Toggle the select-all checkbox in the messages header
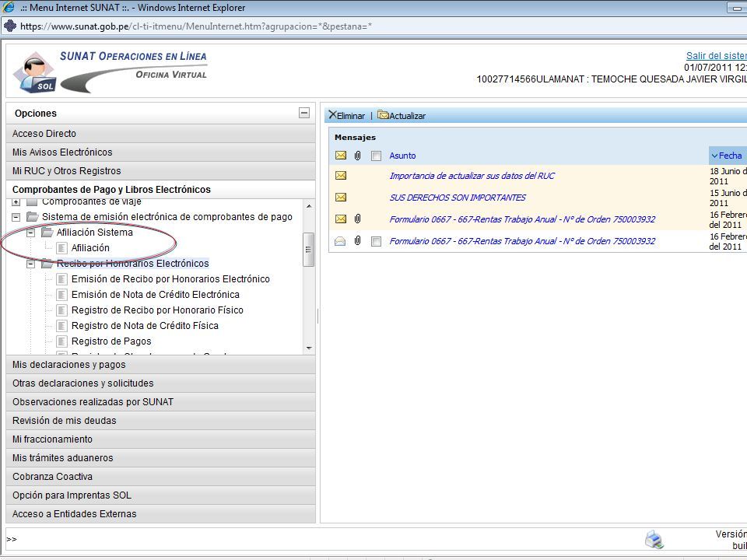Image resolution: width=747 pixels, height=560 pixels. click(x=377, y=156)
